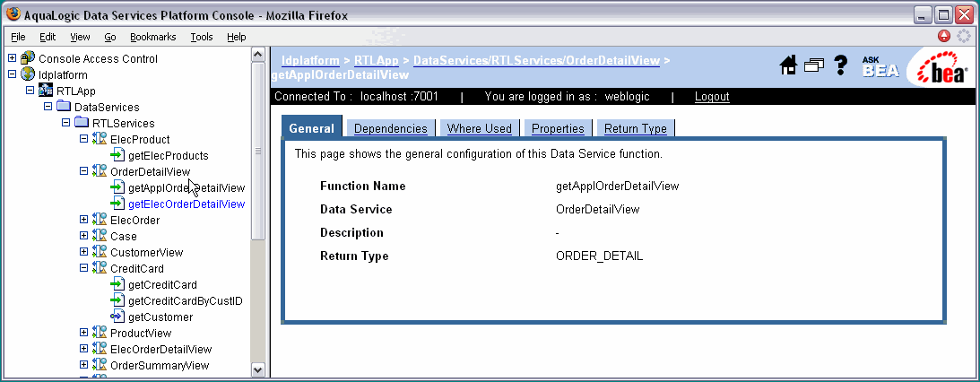Image resolution: width=980 pixels, height=382 pixels.
Task: Follow the ldplatform breadcrumb link
Action: tap(310, 61)
